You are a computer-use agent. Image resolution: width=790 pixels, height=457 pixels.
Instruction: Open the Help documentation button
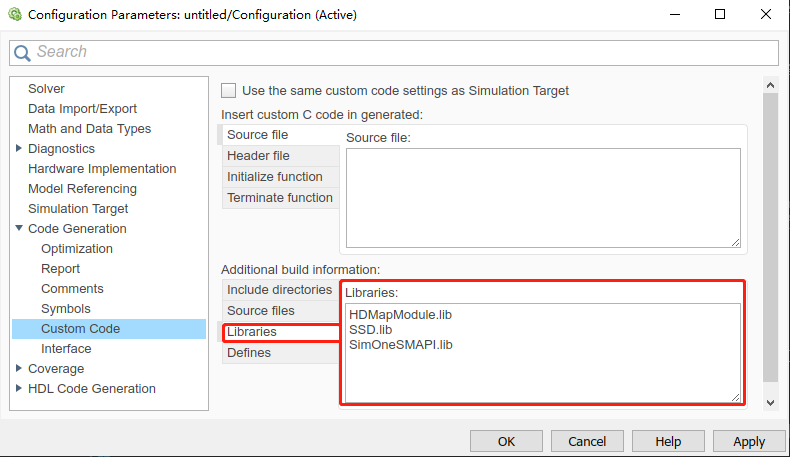668,441
